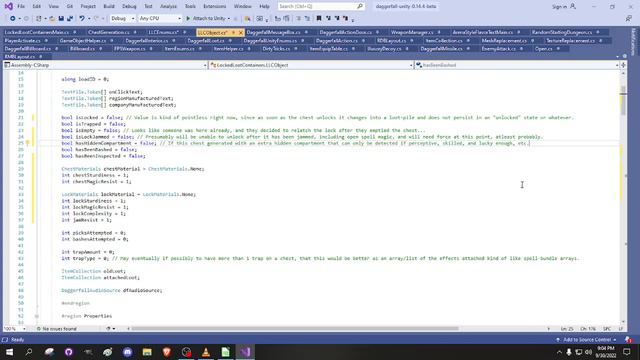This screenshot has height=360, width=640.
Task: Show hidden system tray icons chevron
Action: [x=559, y=352]
